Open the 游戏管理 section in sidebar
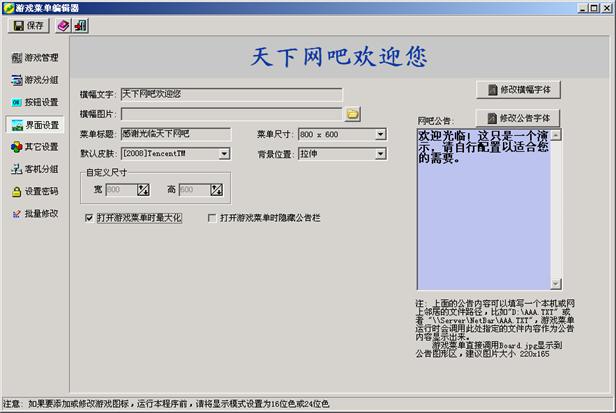Viewport: 616px width, 413px height. click(x=34, y=57)
